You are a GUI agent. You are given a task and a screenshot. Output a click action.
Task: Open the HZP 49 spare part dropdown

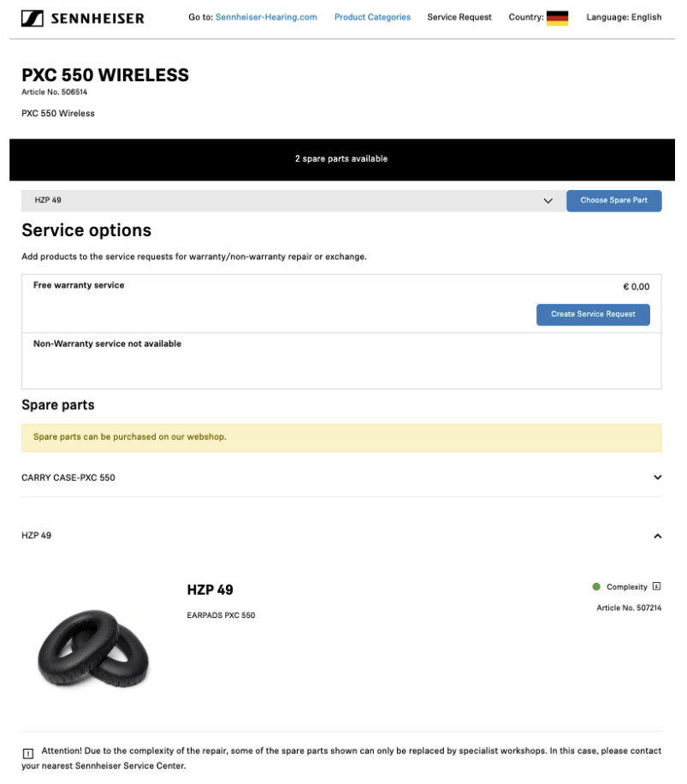click(x=293, y=200)
